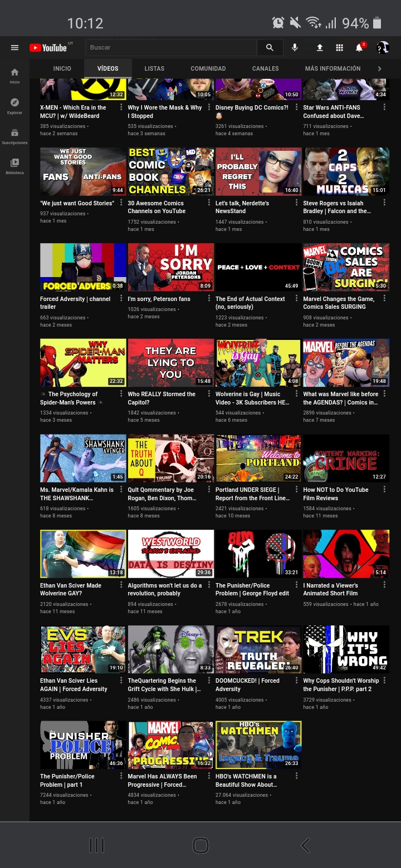Open options for DOOMCUCKED Forced Adversity

[296, 680]
